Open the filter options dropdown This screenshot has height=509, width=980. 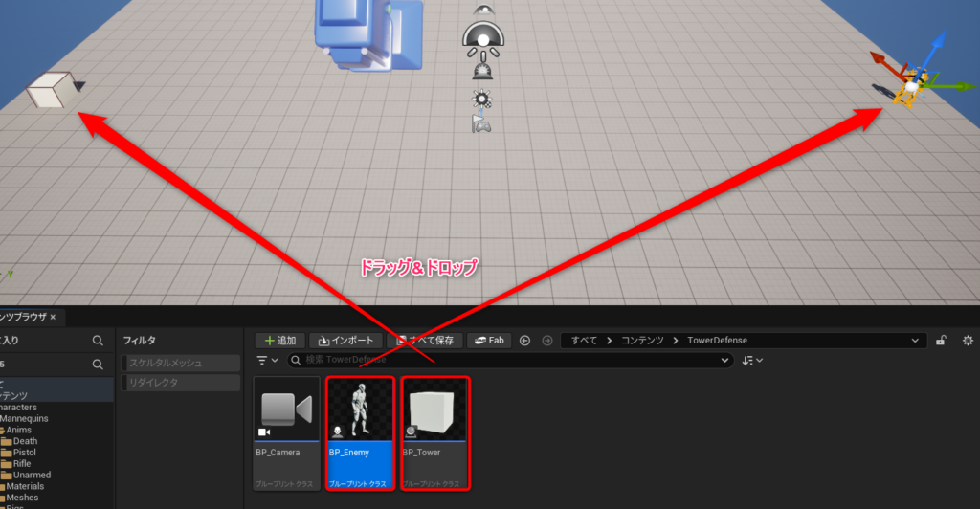point(268,360)
